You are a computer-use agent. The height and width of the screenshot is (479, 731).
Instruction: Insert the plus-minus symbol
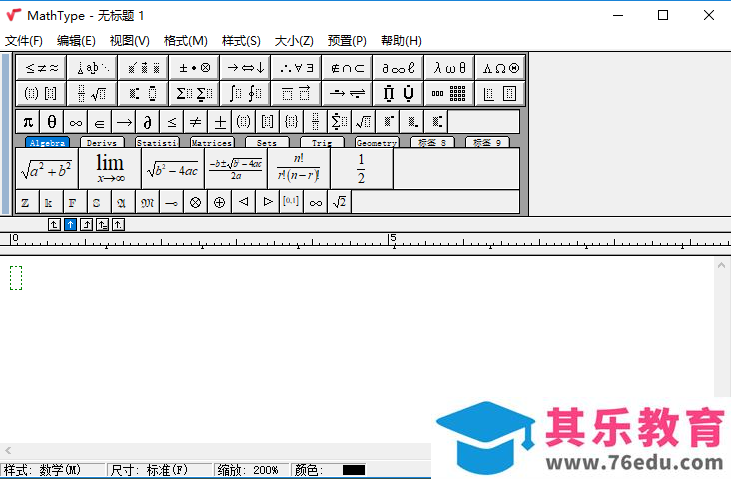220,122
